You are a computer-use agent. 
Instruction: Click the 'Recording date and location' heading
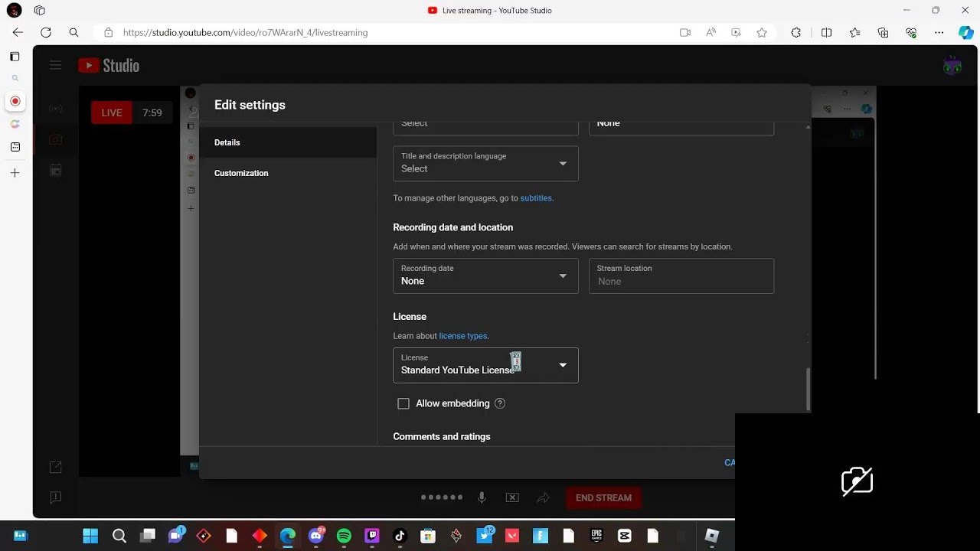pyautogui.click(x=453, y=227)
